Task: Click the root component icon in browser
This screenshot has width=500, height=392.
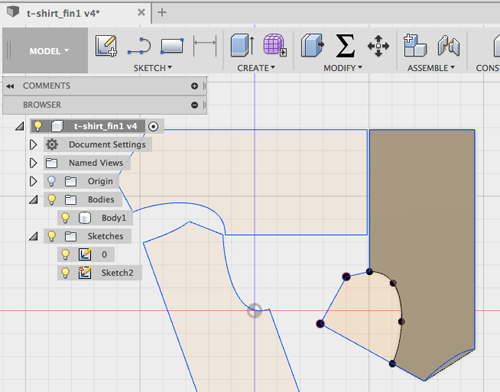Action: tap(57, 126)
